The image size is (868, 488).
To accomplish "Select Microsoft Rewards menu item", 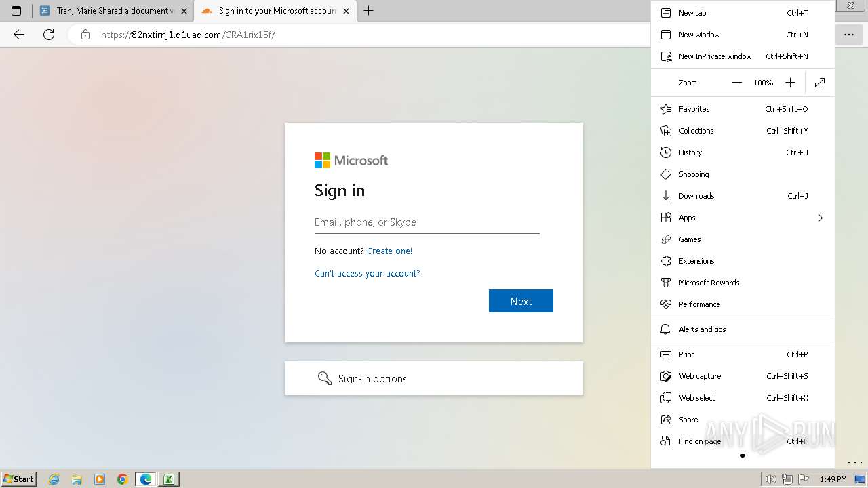I will pos(743,283).
